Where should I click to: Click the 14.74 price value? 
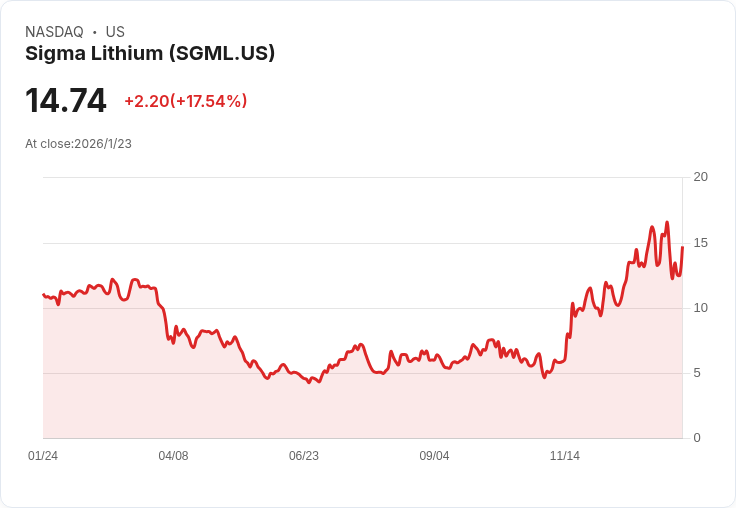click(66, 100)
